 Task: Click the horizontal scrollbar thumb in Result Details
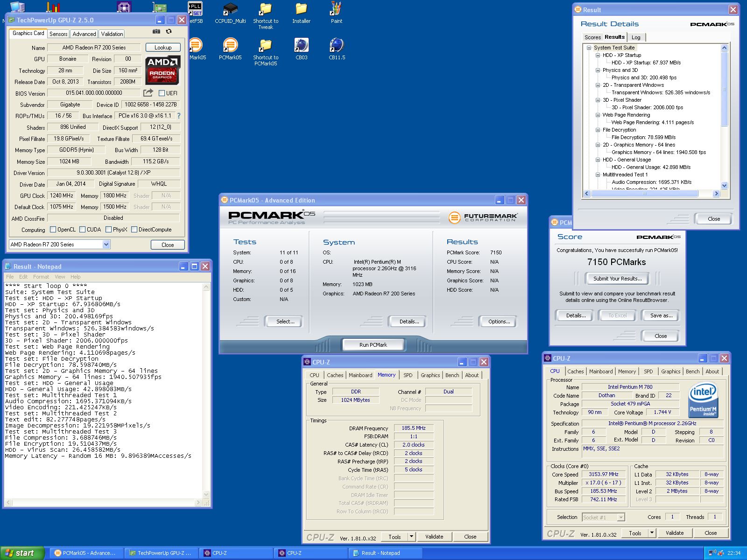coord(644,193)
